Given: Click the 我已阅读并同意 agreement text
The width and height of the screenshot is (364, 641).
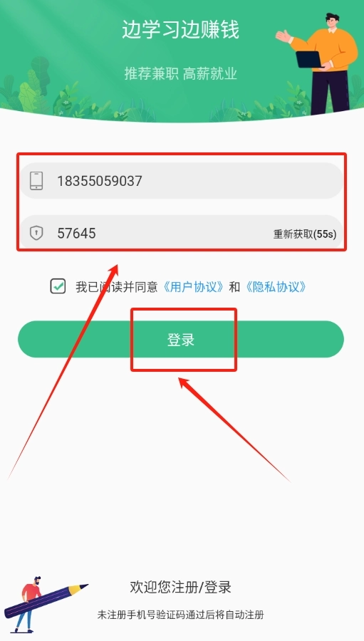Looking at the screenshot, I should (117, 287).
